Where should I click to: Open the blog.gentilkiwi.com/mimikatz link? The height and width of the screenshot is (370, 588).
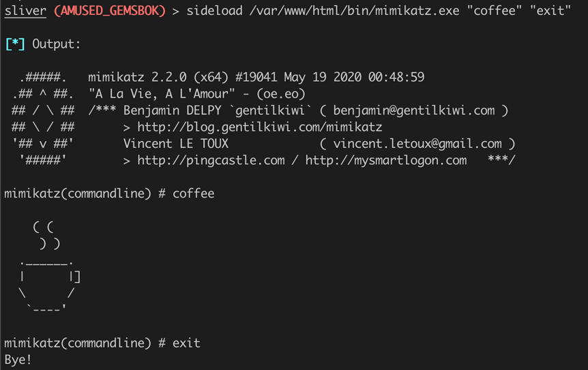tap(259, 127)
